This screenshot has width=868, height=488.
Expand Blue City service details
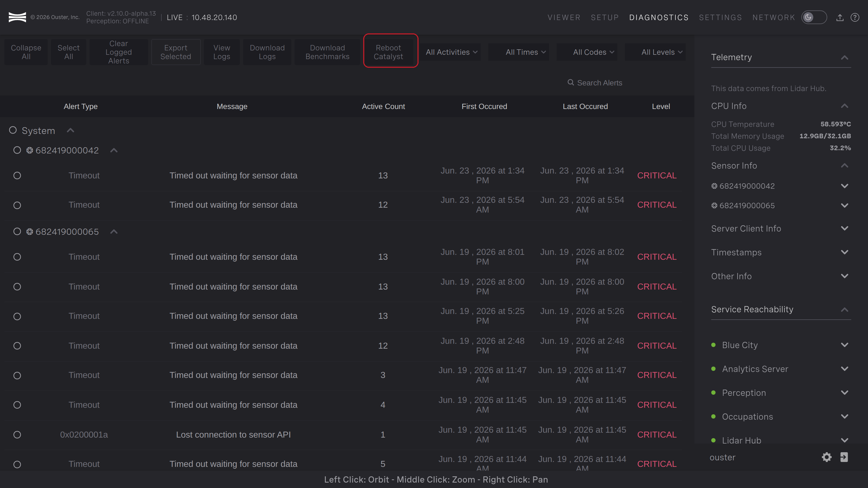click(x=844, y=345)
